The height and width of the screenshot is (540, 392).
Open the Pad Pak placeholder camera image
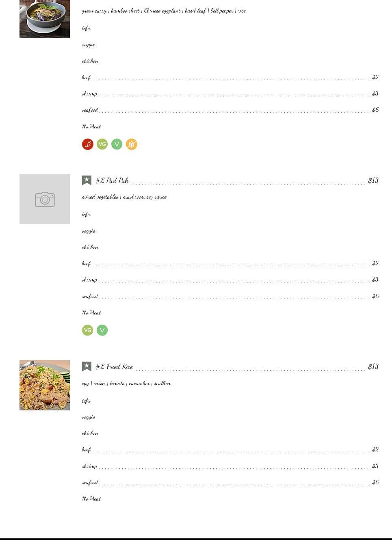45,199
